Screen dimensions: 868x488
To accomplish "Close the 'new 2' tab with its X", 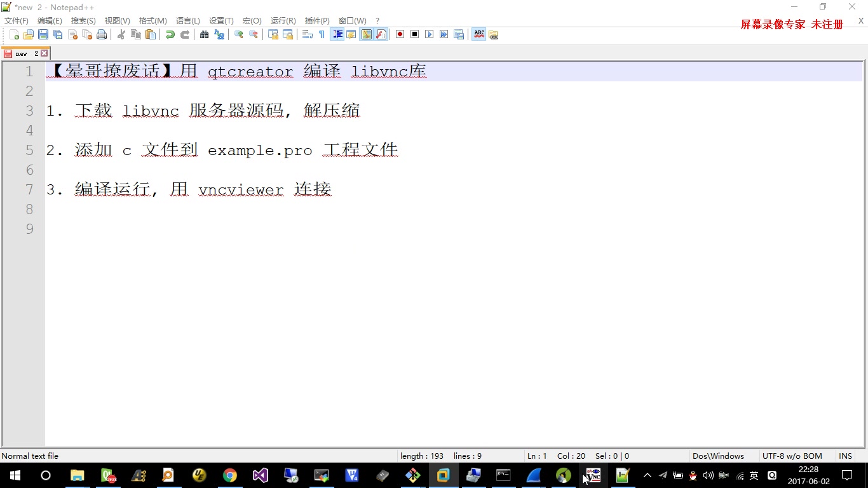I will coord(44,53).
